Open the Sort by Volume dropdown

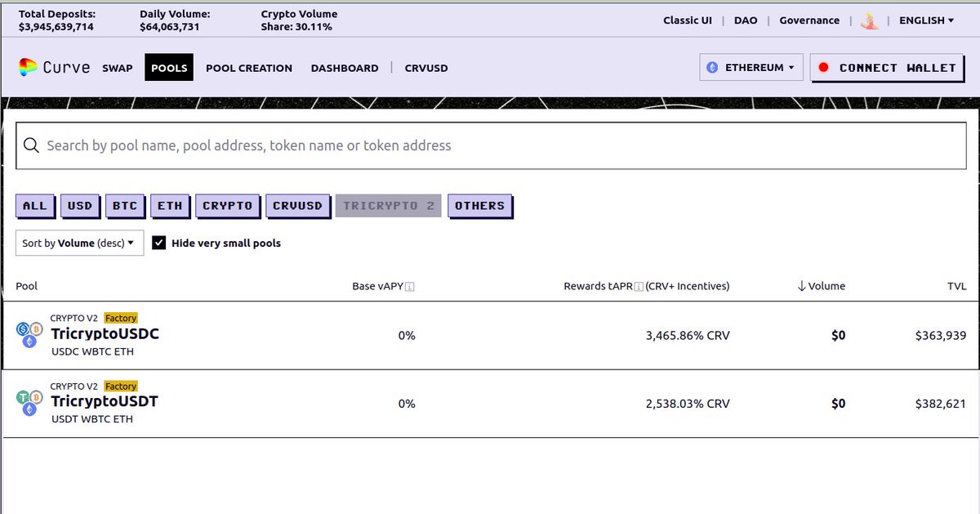(x=80, y=243)
